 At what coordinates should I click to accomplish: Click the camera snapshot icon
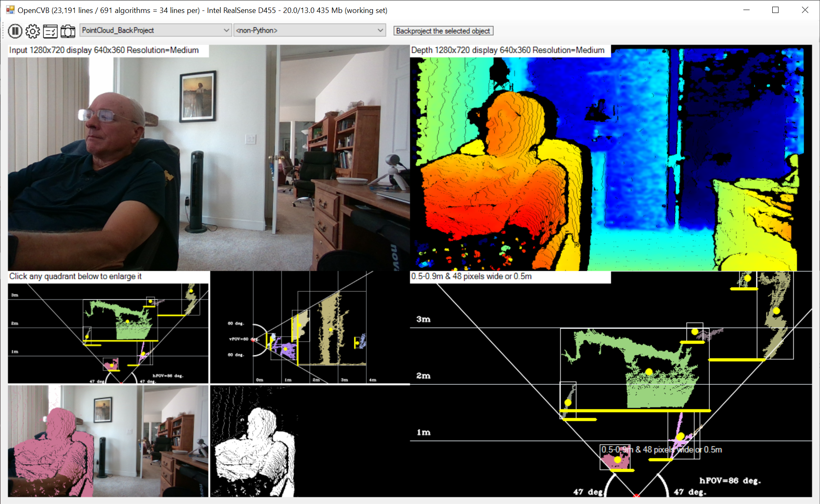(x=68, y=31)
